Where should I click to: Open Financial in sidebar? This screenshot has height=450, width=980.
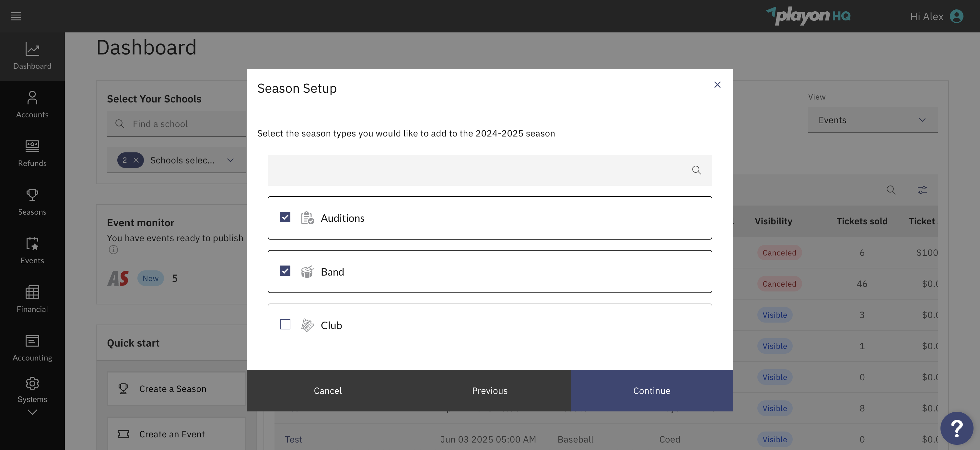tap(32, 300)
